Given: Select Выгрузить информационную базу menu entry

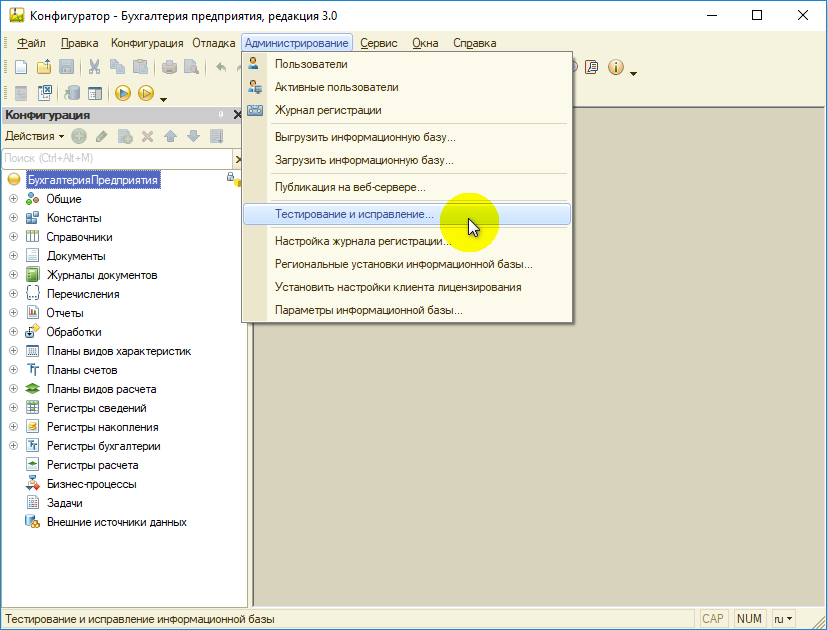Looking at the screenshot, I should [365, 137].
